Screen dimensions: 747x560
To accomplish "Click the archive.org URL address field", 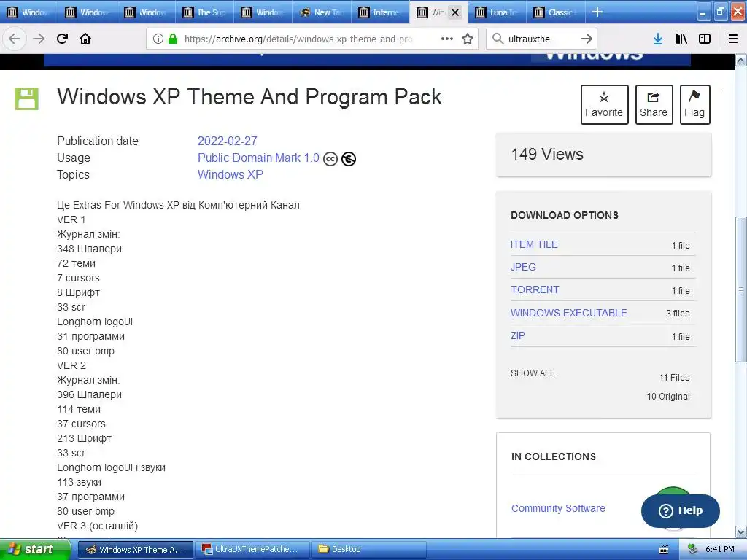I will click(x=298, y=39).
